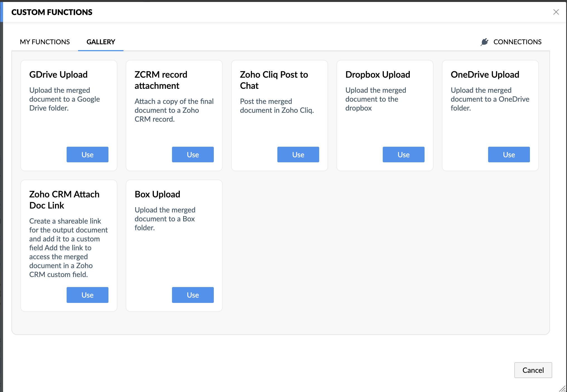Use the ZCRM record attachment function
Screen dimensions: 567x392
pyautogui.click(x=193, y=155)
